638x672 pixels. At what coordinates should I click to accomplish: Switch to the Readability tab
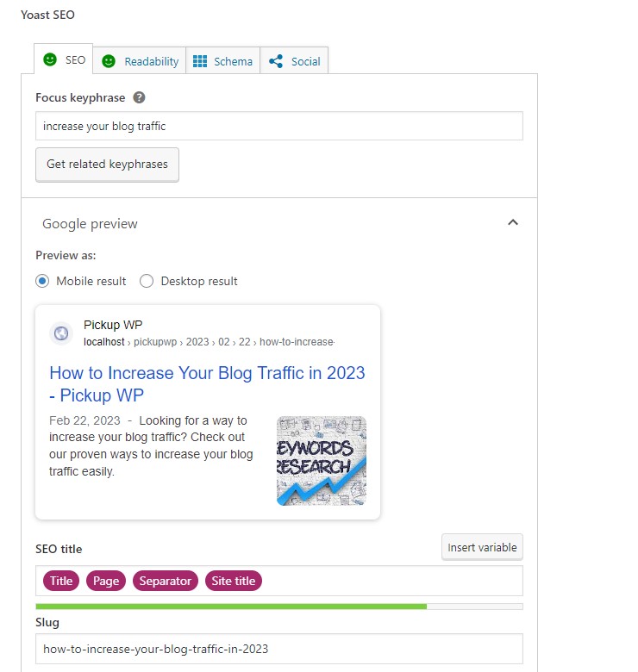click(x=151, y=61)
